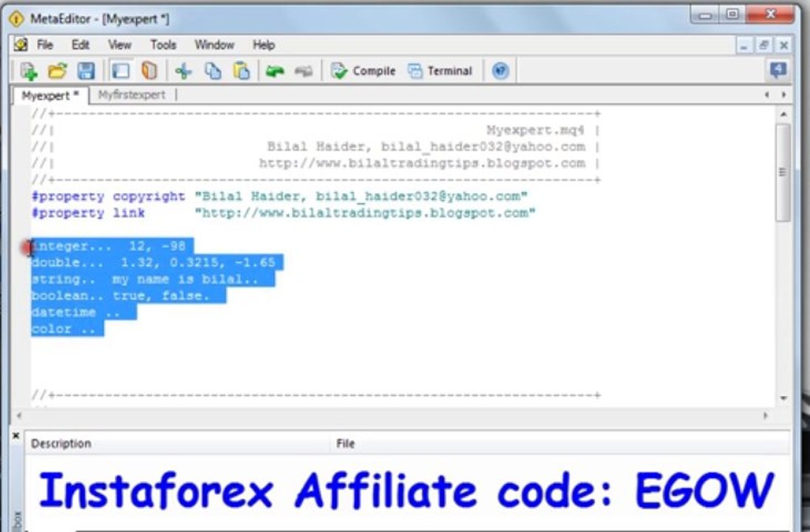Close the Toolbox panel with X
The image size is (810, 532).
pos(16,436)
